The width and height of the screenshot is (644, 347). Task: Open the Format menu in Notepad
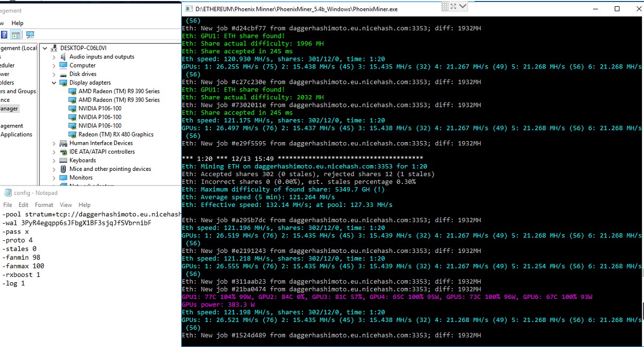tap(44, 205)
